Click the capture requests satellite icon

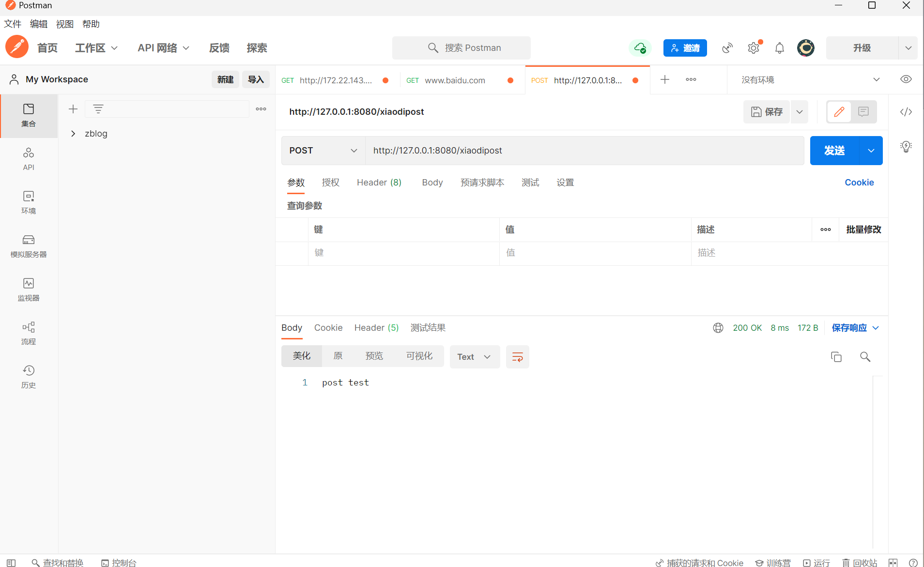[727, 48]
